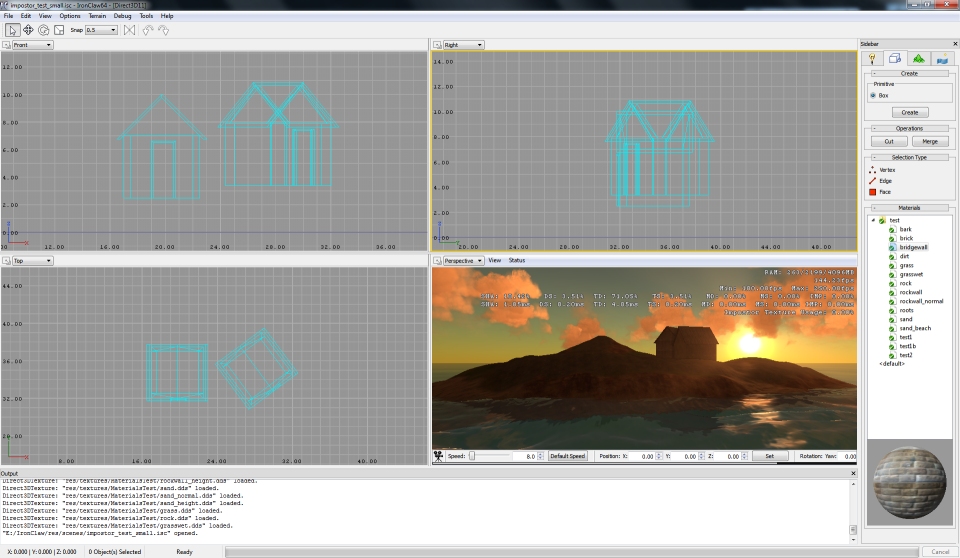Select the rockwall_normal material

click(920, 301)
